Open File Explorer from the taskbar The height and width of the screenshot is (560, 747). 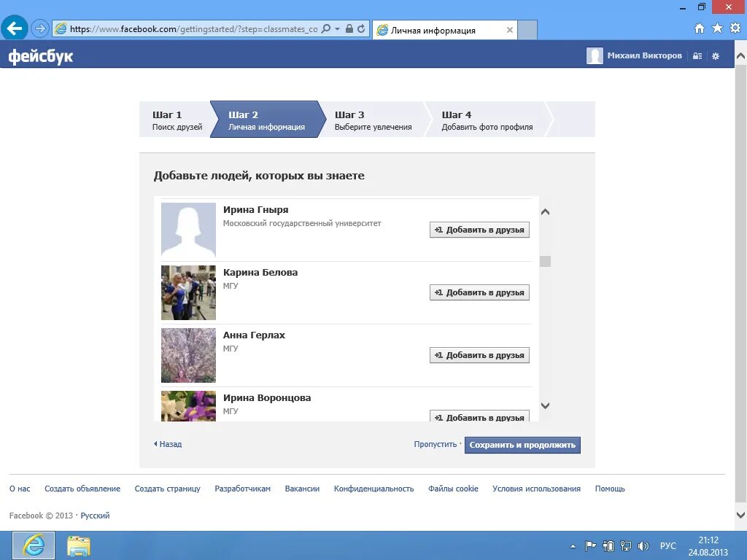78,545
